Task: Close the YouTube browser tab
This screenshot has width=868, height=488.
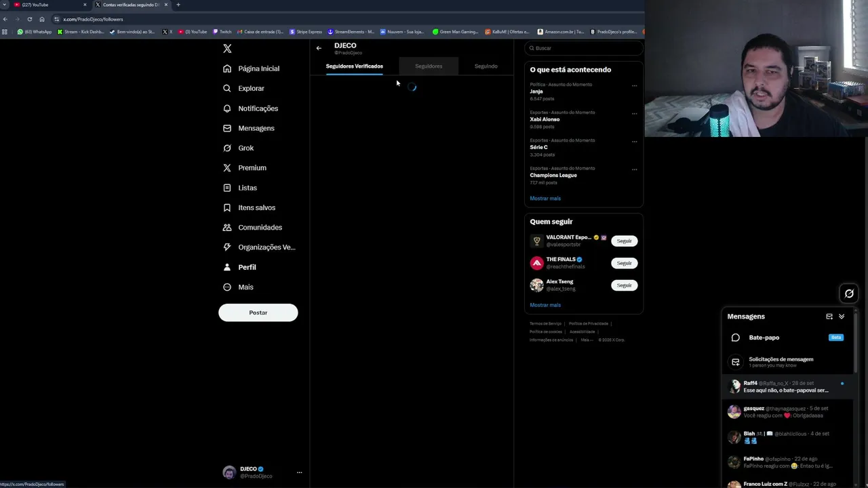Action: point(85,5)
